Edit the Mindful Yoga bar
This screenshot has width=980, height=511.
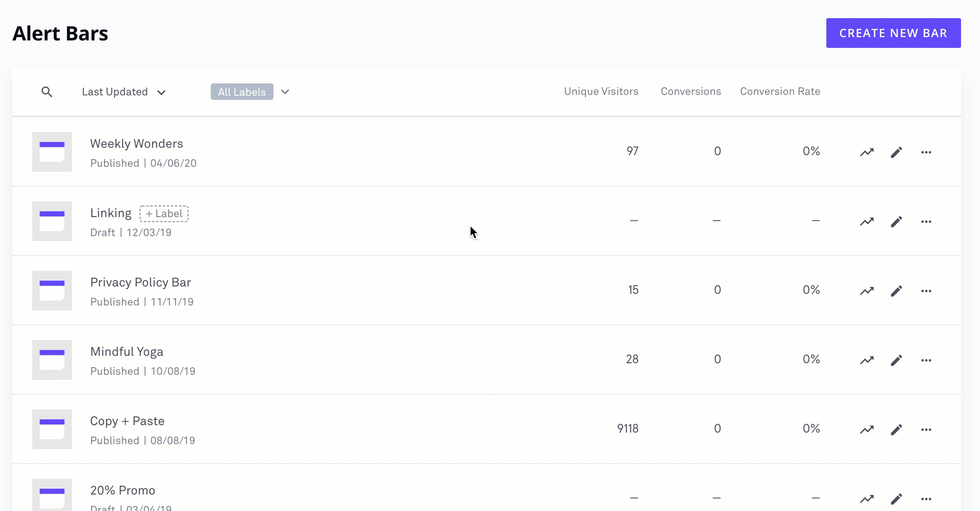(x=896, y=360)
